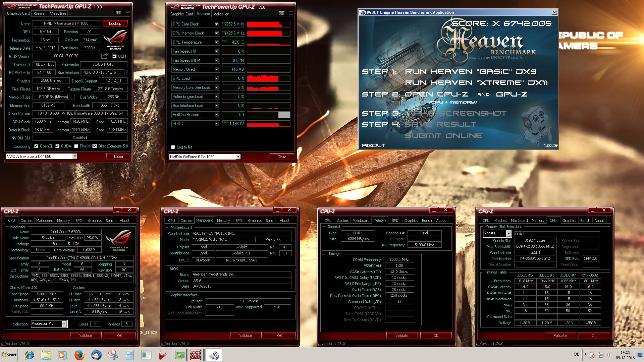This screenshot has width=644, height=362.
Task: Click the camera screenshot icon in left GPU-Z window
Action: coord(118,13)
